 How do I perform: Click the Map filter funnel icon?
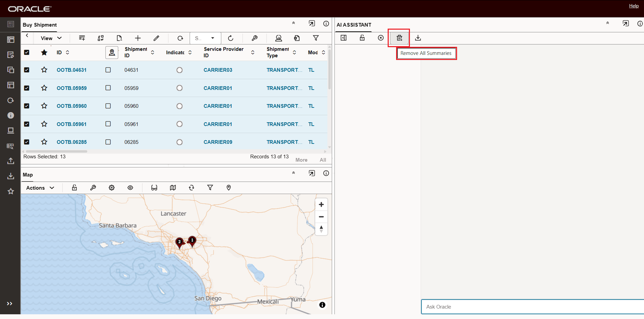(x=210, y=188)
